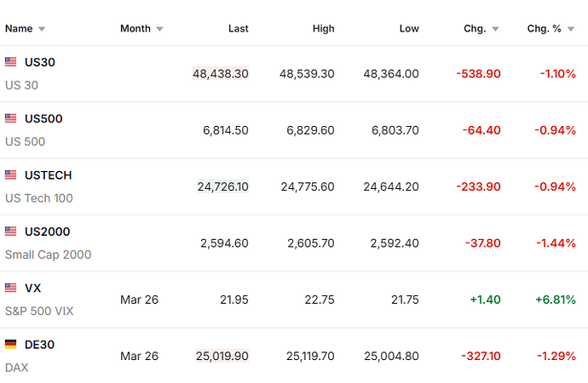
Task: Click DE30 low value 25,004.80
Action: click(x=391, y=357)
